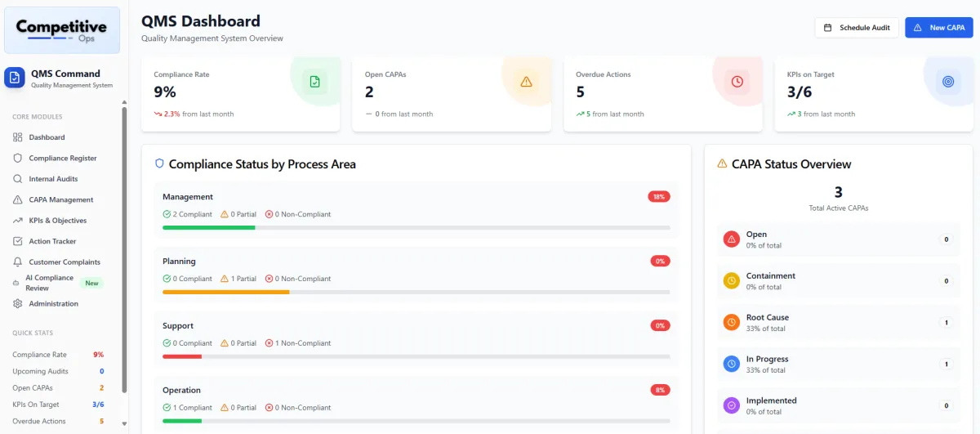The width and height of the screenshot is (980, 434).
Task: Click the Support 0% badge
Action: pyautogui.click(x=661, y=325)
